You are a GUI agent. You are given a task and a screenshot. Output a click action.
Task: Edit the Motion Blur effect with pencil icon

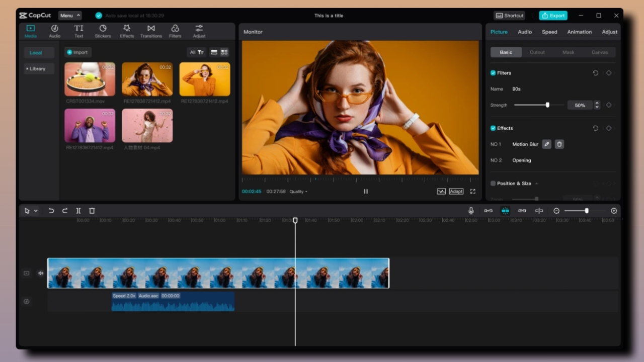click(x=546, y=144)
